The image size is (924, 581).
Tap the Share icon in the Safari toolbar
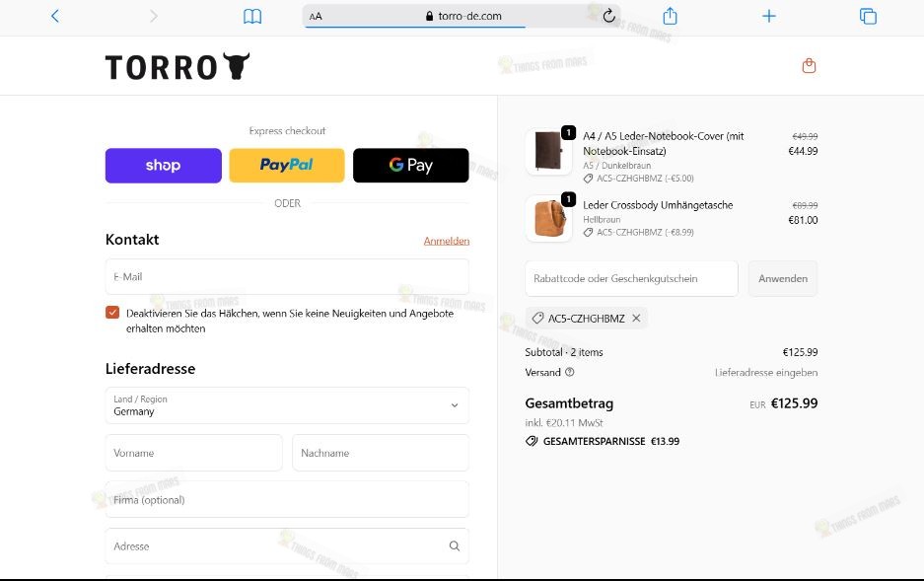coord(670,16)
